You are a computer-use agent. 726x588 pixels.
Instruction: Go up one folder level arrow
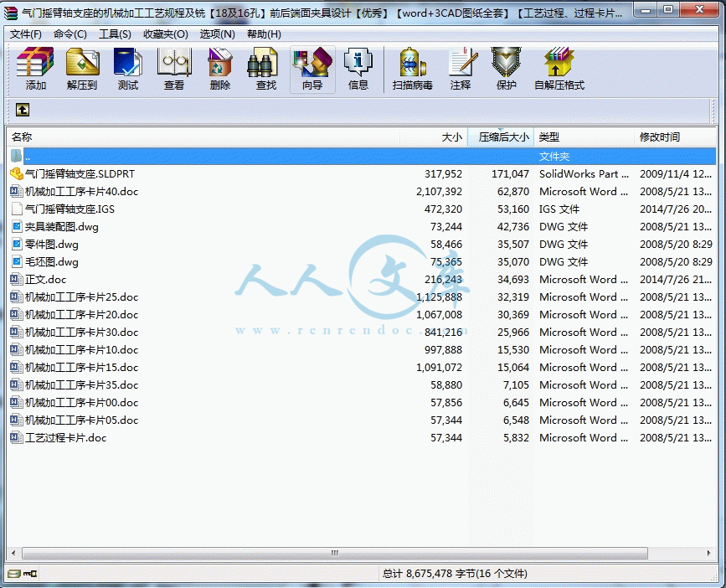click(x=23, y=110)
